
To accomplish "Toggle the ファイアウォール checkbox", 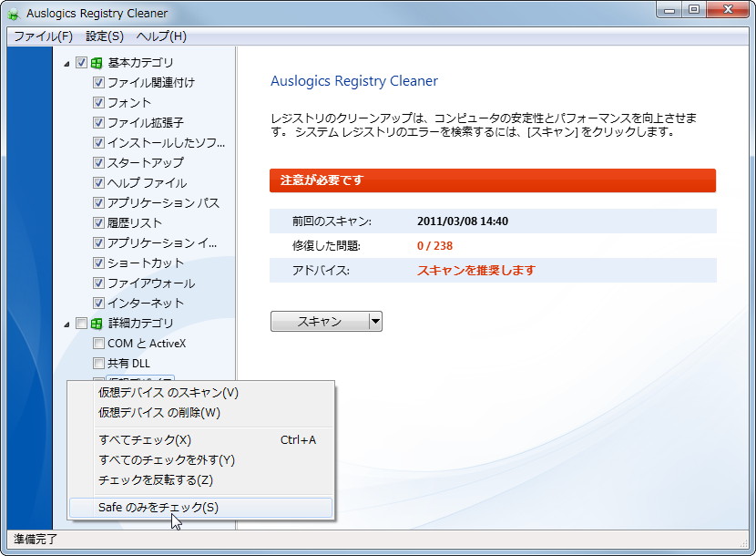I will click(97, 283).
